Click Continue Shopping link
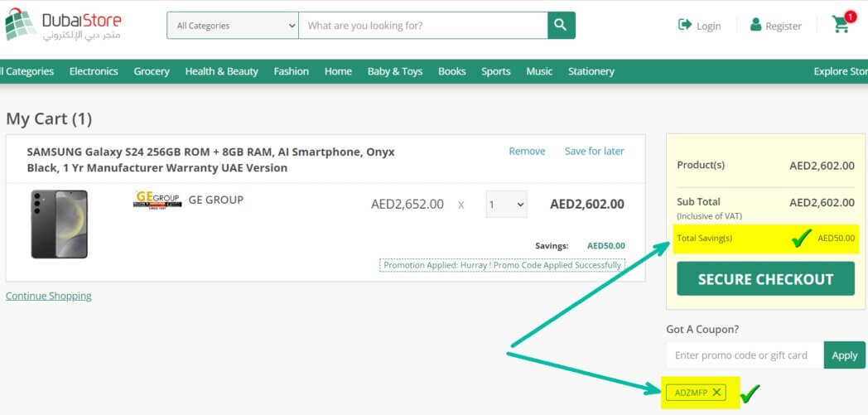The height and width of the screenshot is (415, 868). 49,296
